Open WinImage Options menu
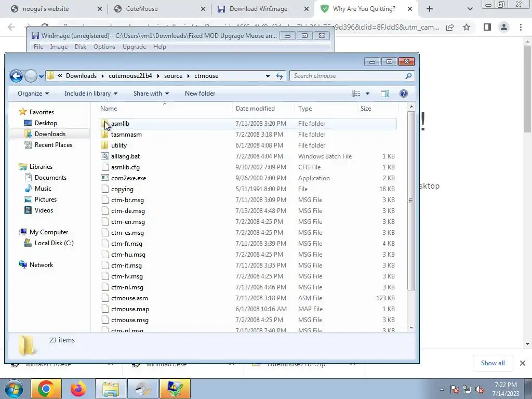Screen dimensions: 532x399 (104, 47)
